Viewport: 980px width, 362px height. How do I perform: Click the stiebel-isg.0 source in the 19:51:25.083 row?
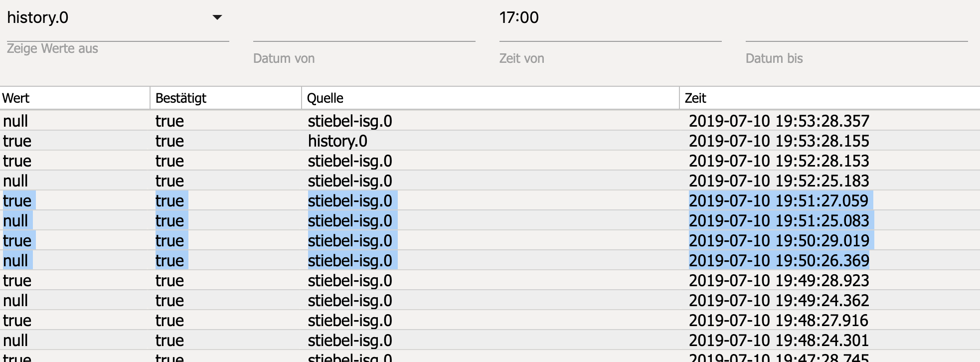tap(350, 221)
